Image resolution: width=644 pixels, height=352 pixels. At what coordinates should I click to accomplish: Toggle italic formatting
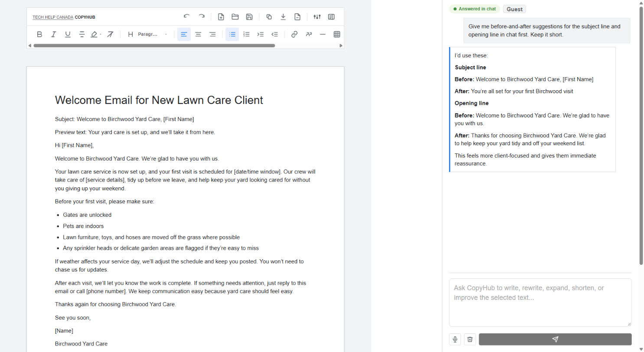click(54, 34)
